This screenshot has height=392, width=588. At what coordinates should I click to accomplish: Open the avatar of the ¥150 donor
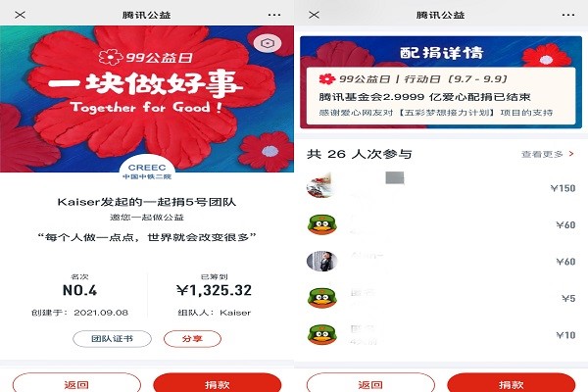pos(321,185)
